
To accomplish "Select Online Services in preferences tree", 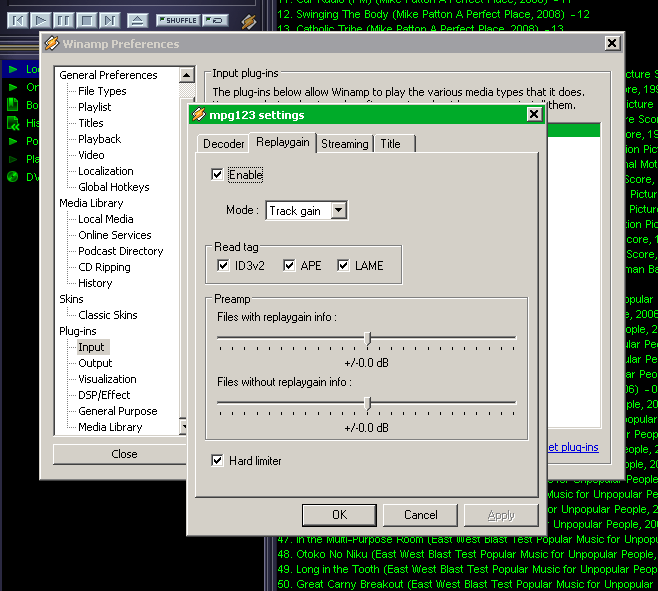I will click(115, 235).
